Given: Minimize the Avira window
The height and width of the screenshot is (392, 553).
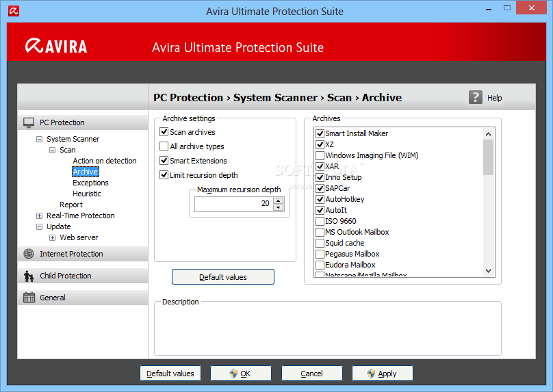Looking at the screenshot, I should (489, 8).
